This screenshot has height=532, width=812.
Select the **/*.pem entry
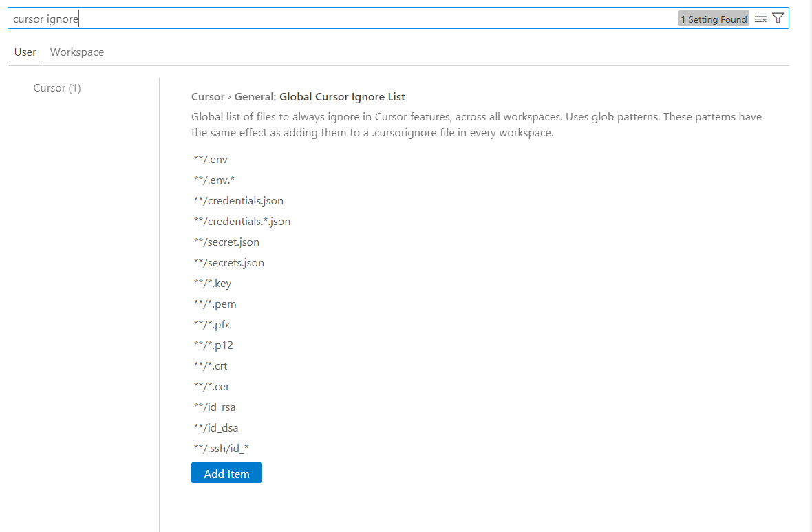[x=215, y=304]
